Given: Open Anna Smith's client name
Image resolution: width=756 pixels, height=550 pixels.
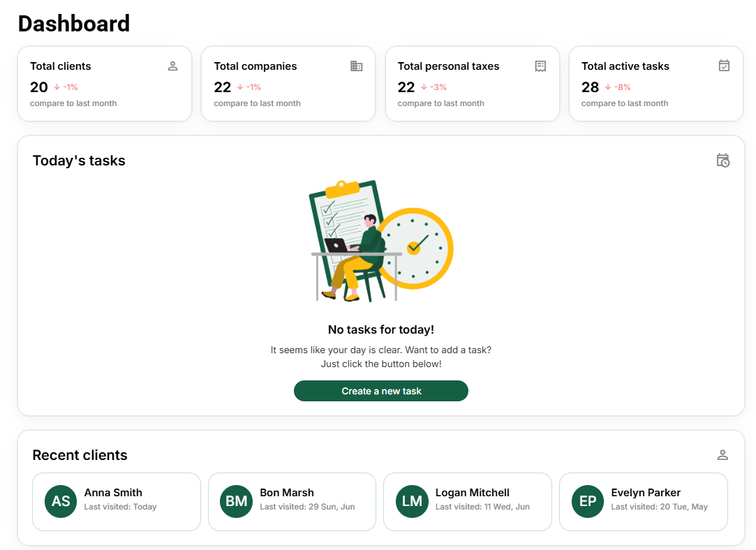Looking at the screenshot, I should click(113, 493).
